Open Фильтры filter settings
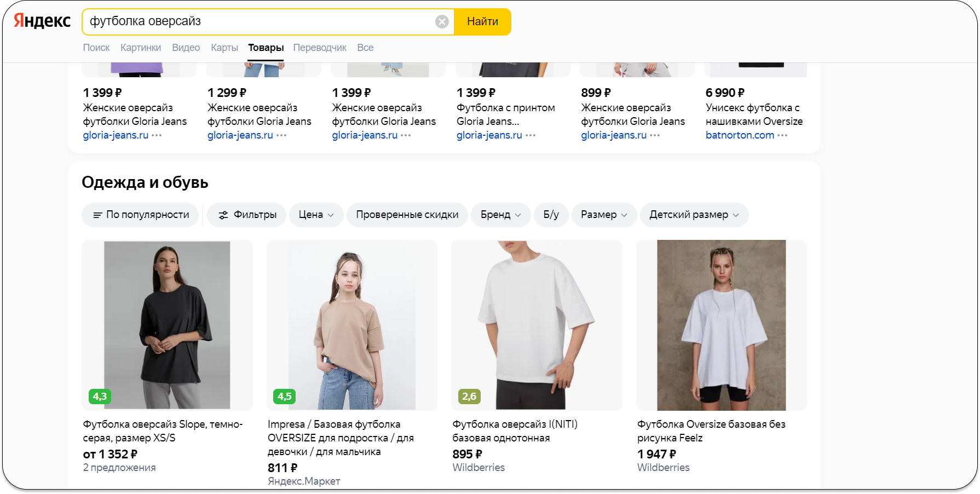Viewport: 980px width, 494px height. [247, 215]
